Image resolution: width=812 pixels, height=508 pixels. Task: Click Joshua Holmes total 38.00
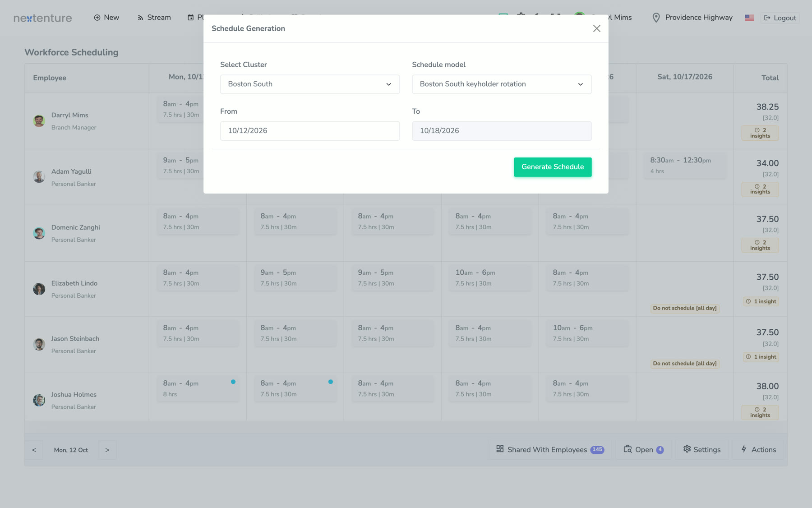coord(767,386)
